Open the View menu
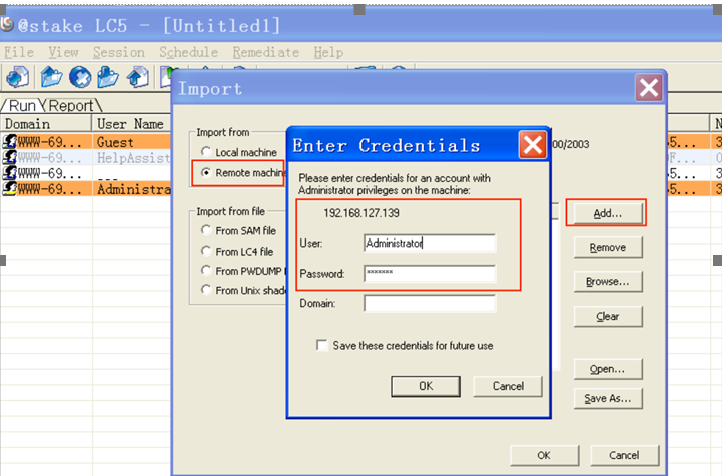This screenshot has height=476, width=722. pos(64,52)
